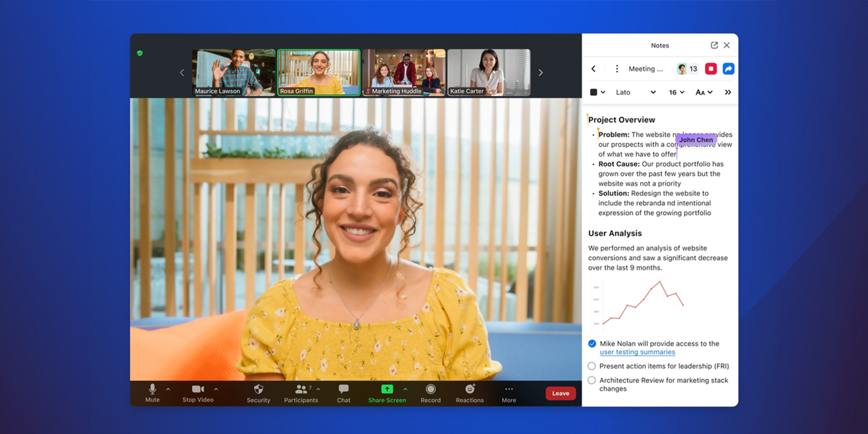Open the Security options
The width and height of the screenshot is (868, 434).
coord(258,393)
